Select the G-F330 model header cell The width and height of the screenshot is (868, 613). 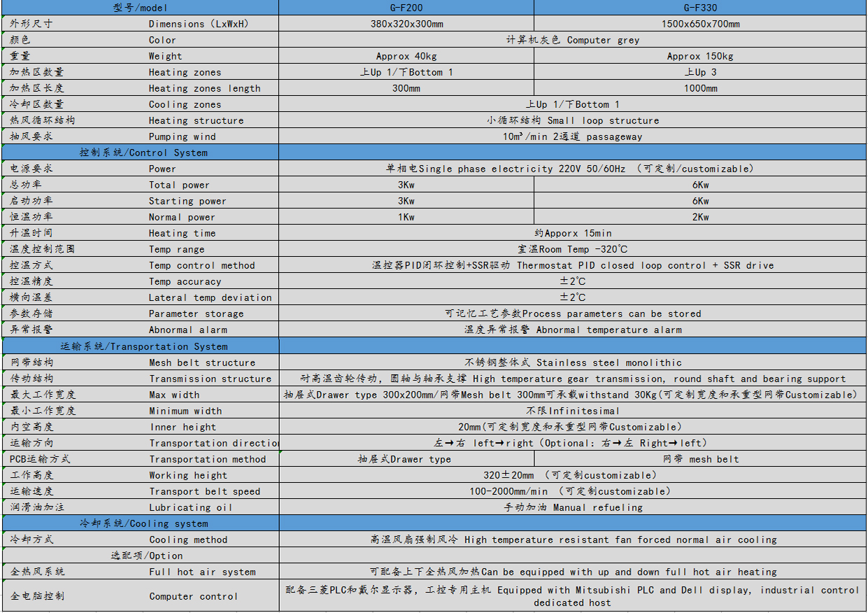click(700, 8)
